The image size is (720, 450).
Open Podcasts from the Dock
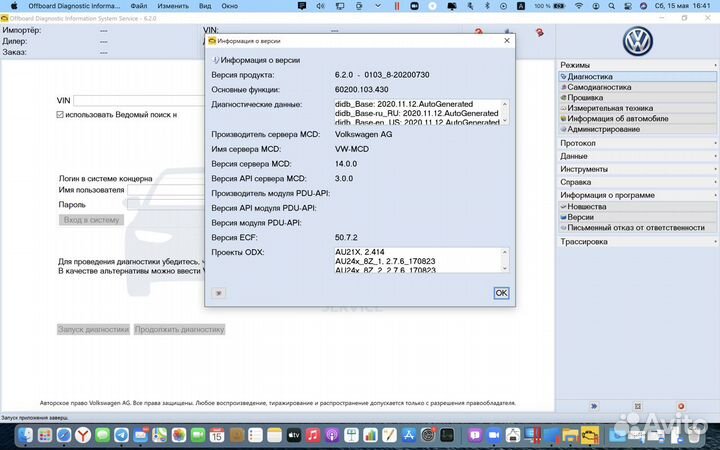pos(332,434)
